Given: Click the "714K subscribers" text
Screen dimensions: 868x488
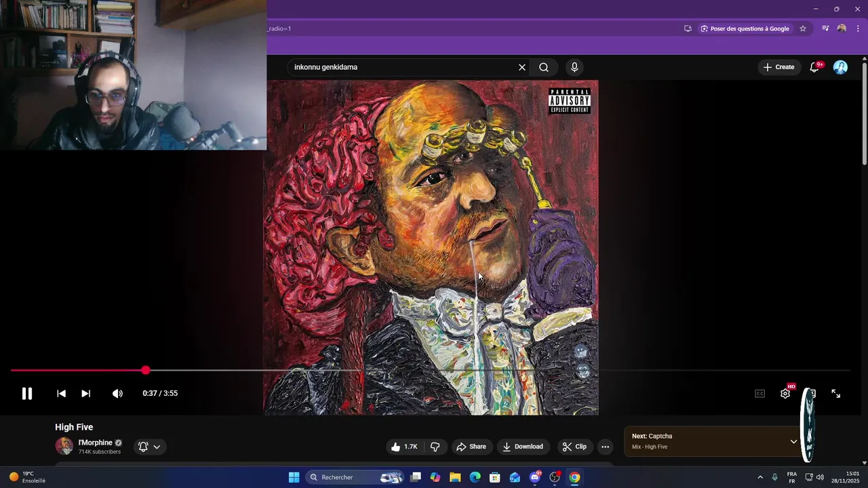Looking at the screenshot, I should 99,452.
